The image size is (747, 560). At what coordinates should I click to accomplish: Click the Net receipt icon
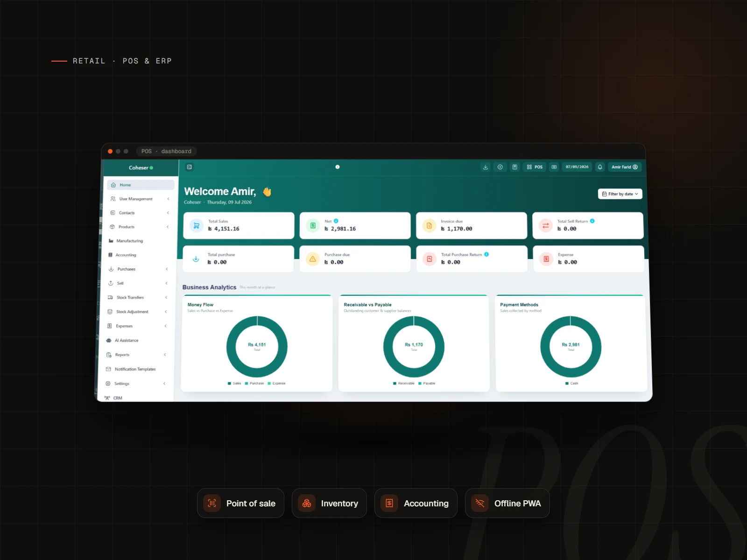pos(313,225)
